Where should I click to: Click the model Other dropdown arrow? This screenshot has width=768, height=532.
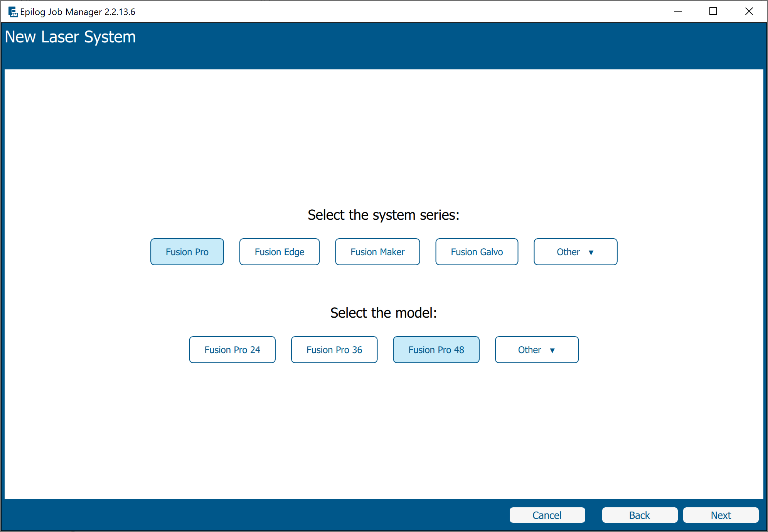[x=552, y=350]
